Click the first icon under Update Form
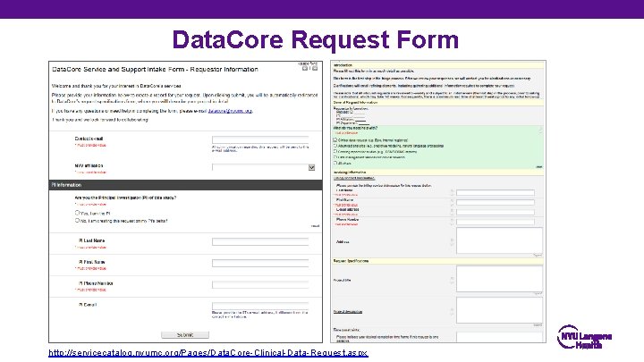The height and width of the screenshot is (362, 644). click(305, 69)
